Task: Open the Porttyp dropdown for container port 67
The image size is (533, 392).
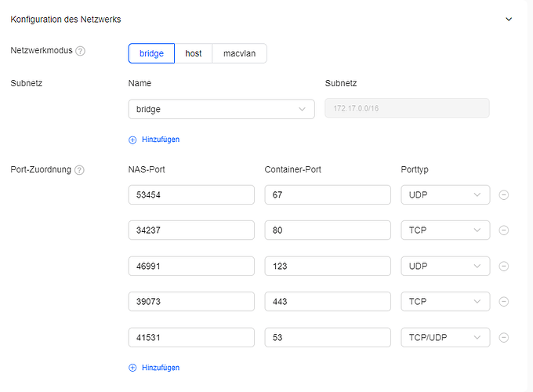Action: 444,194
